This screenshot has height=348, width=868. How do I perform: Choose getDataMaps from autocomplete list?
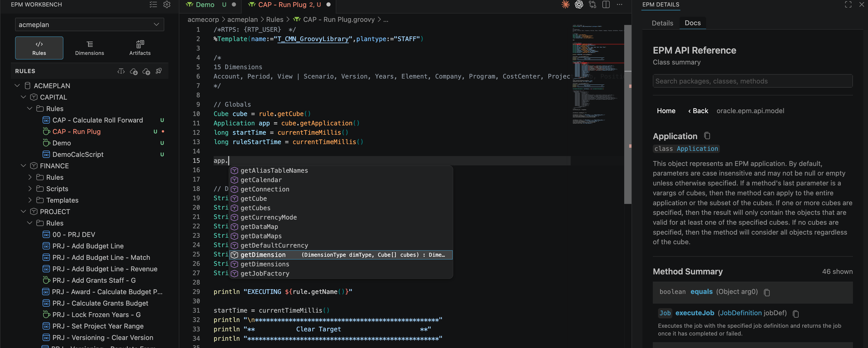(341, 236)
